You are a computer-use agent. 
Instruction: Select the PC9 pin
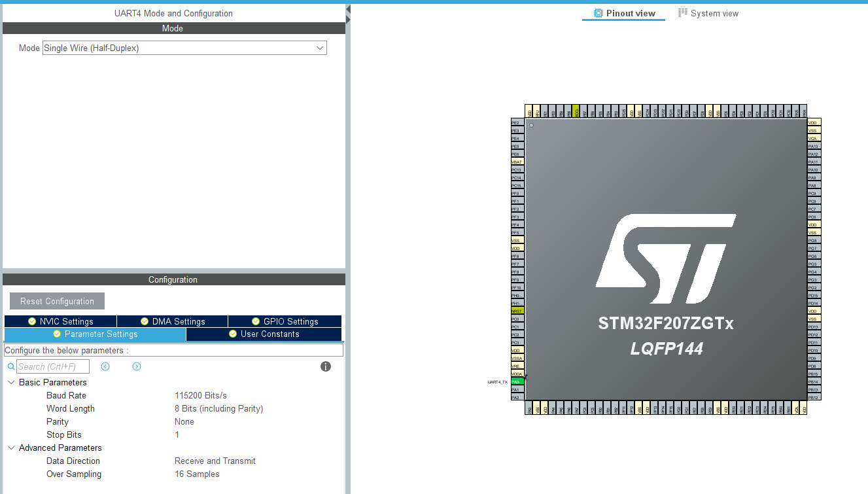coord(814,193)
